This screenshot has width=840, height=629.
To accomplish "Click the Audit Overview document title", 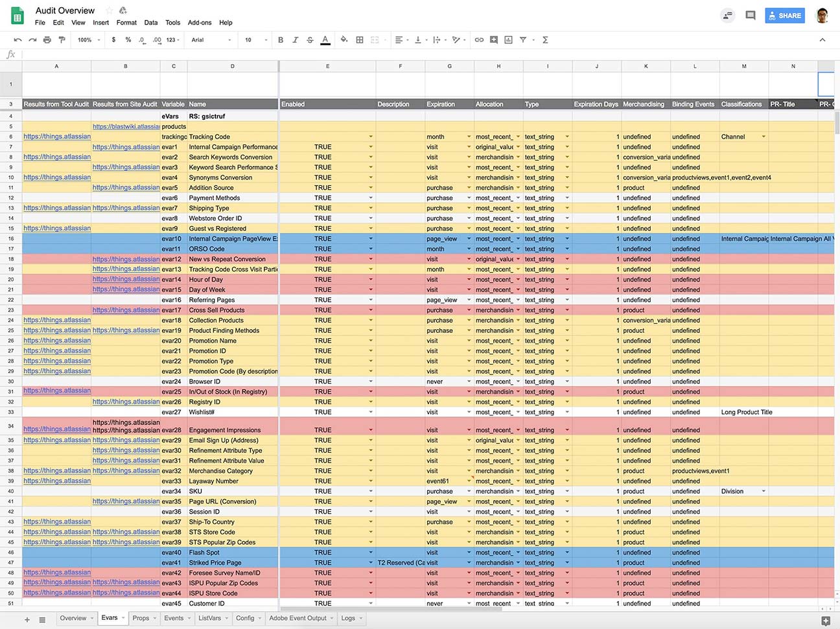I will coord(65,10).
